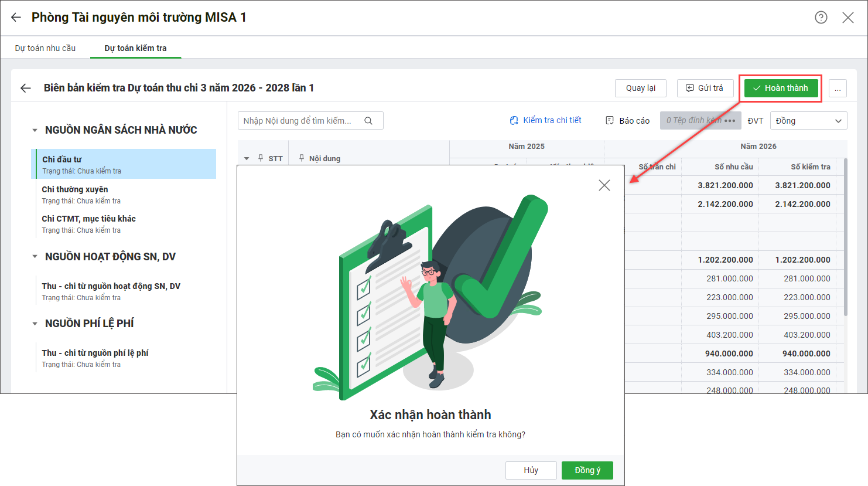This screenshot has height=486, width=868.
Task: Click the back arrow beside the department title
Action: tap(16, 18)
